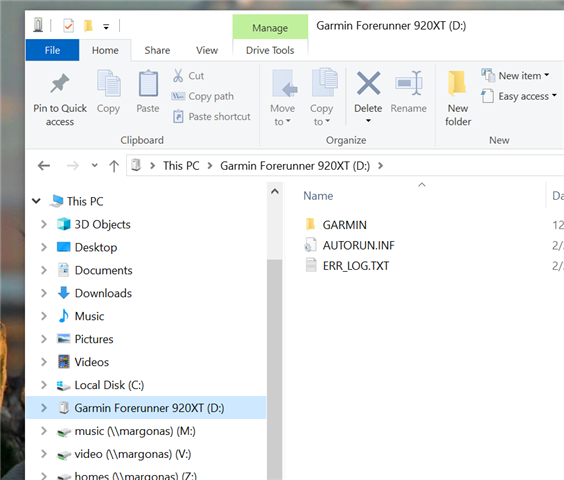564x480 pixels.
Task: Click Pin to Quick access icon
Action: (x=60, y=83)
